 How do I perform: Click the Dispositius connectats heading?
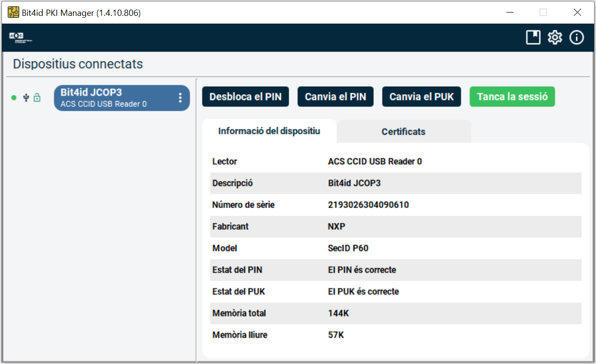(78, 64)
